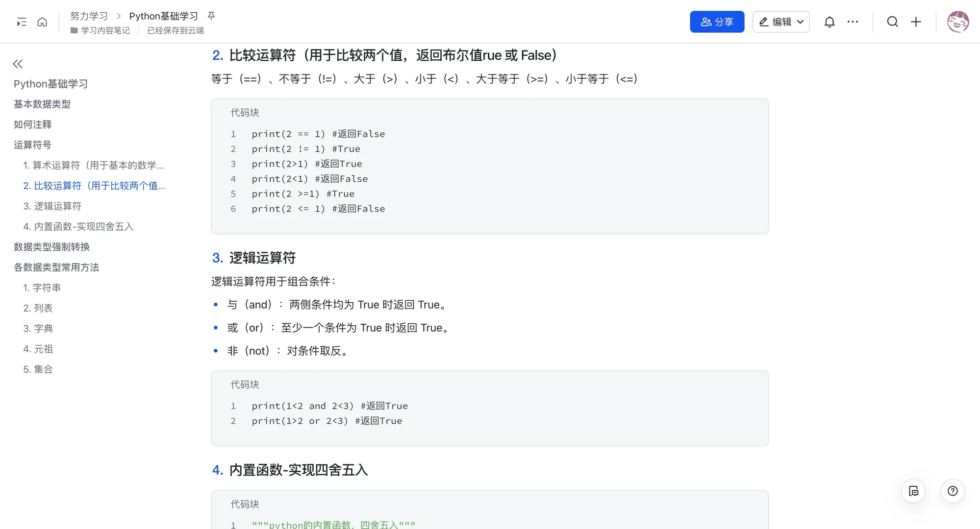Go home via the house icon
The height and width of the screenshot is (529, 980).
pyautogui.click(x=42, y=22)
